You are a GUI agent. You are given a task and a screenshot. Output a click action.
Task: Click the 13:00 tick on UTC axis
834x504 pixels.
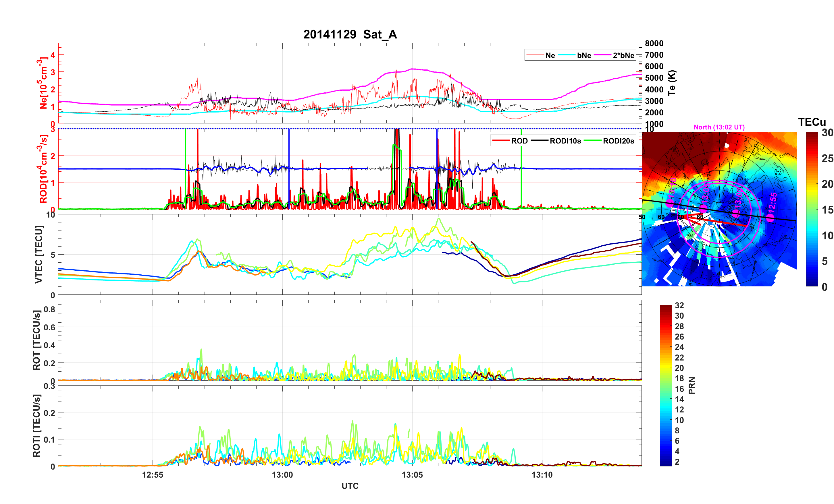tap(282, 474)
